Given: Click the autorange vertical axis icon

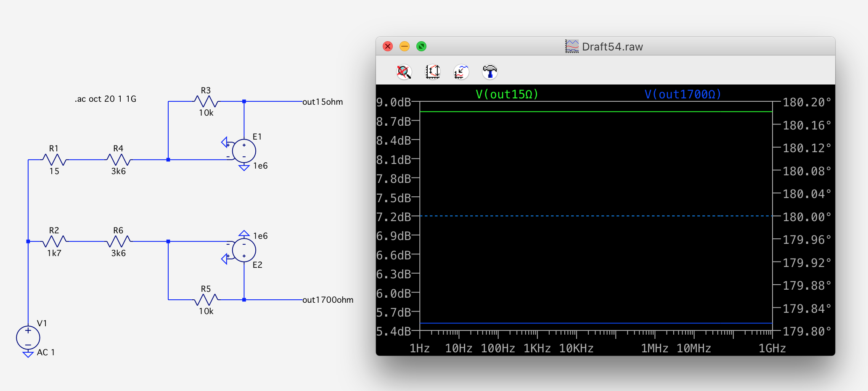Looking at the screenshot, I should click(x=432, y=72).
